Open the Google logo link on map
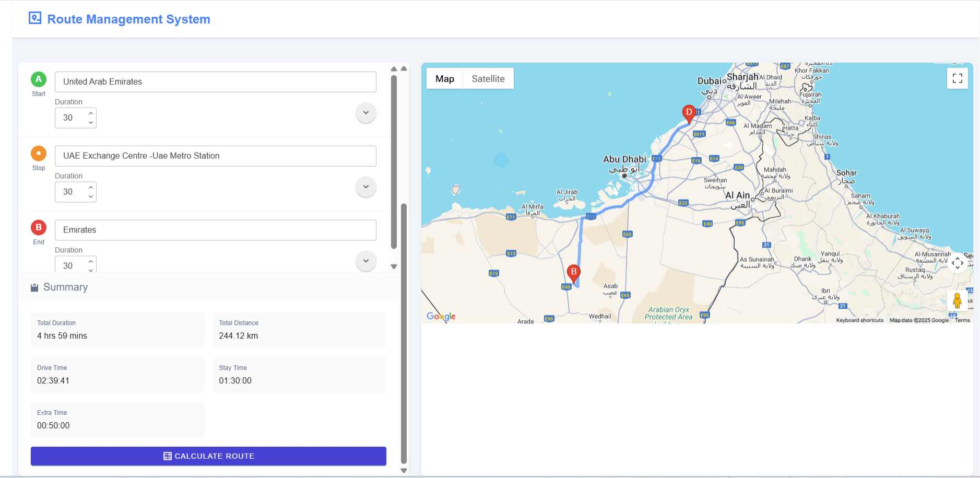 click(441, 316)
